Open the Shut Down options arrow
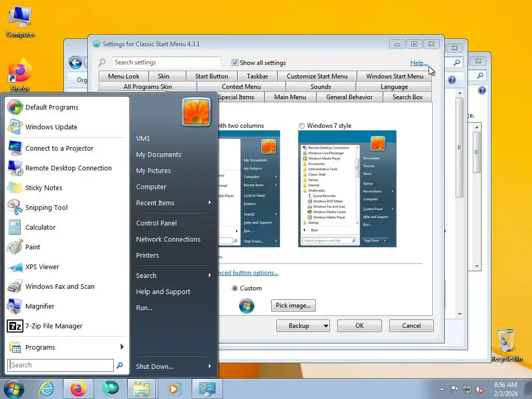The width and height of the screenshot is (532, 399). [x=210, y=366]
